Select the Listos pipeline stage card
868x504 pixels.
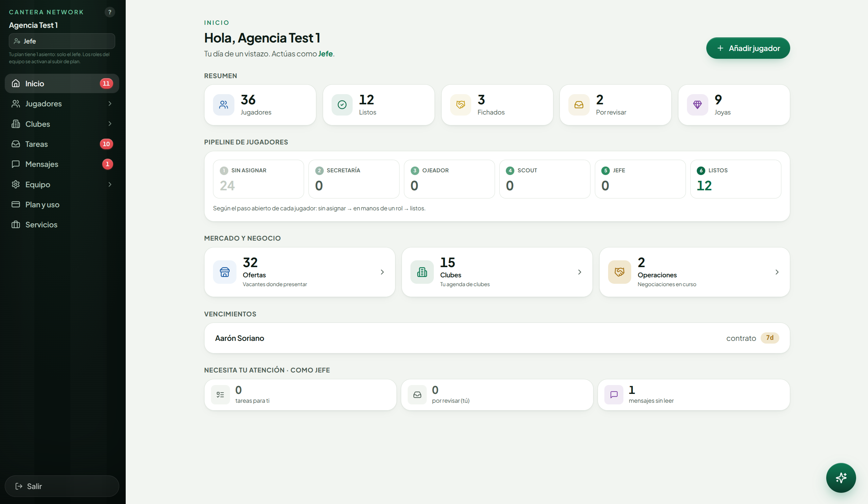[x=736, y=179]
